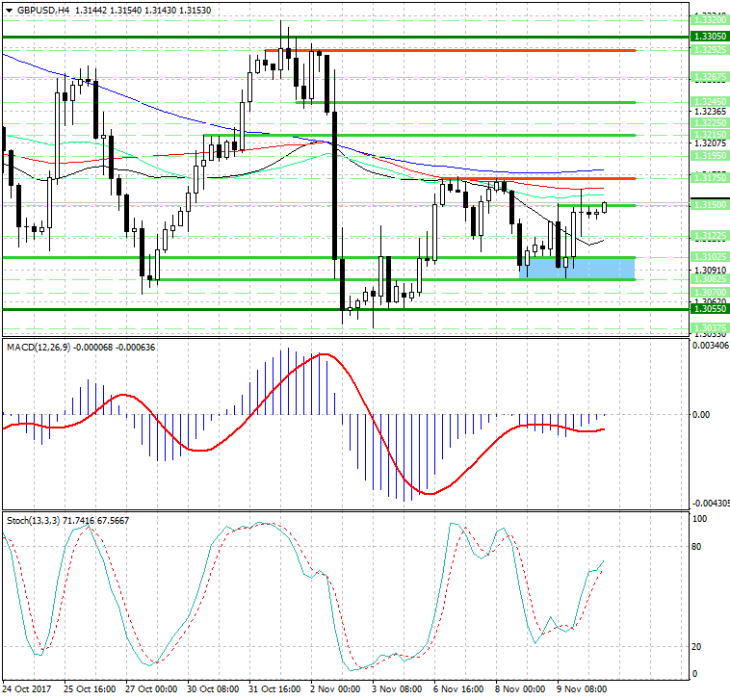Select the 1.30550 support price label
The height and width of the screenshot is (700, 730).
point(708,309)
